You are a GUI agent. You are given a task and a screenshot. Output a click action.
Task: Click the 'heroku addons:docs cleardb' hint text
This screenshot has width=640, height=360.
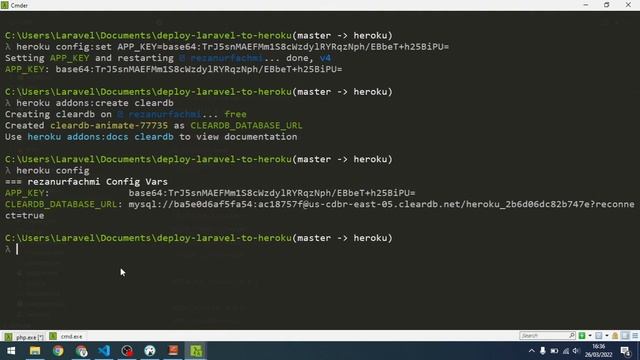pos(100,137)
